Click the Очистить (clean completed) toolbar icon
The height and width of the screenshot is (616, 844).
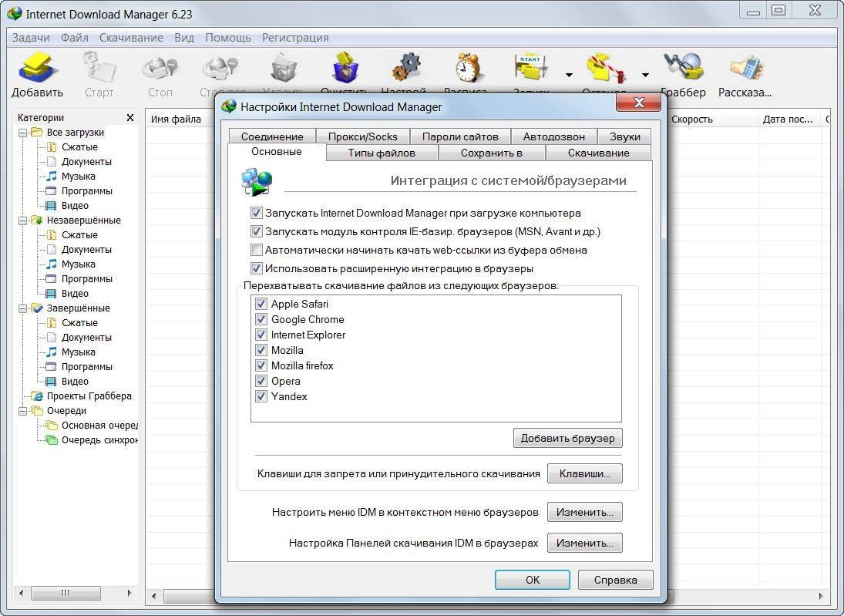(x=345, y=67)
